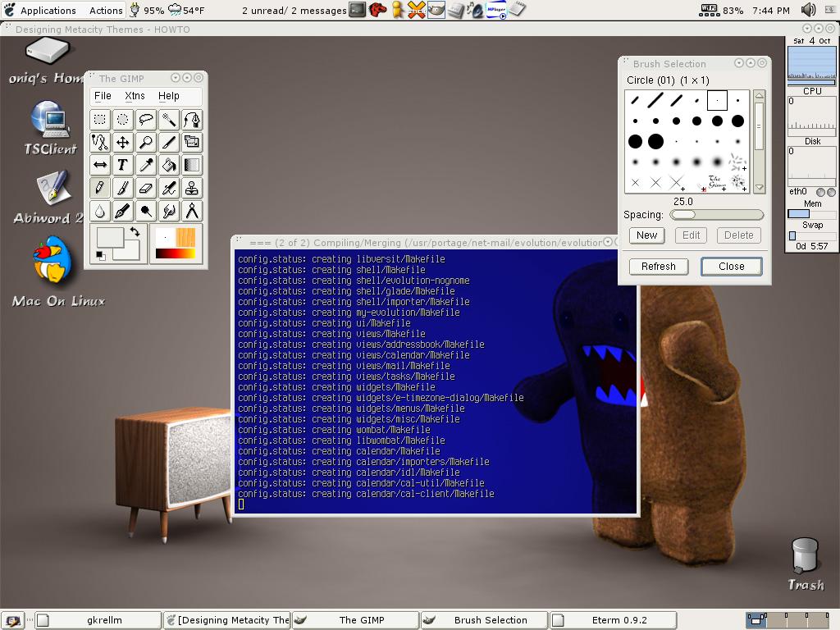Viewport: 840px width, 630px height.
Task: Click the Delete brush button
Action: (x=739, y=235)
